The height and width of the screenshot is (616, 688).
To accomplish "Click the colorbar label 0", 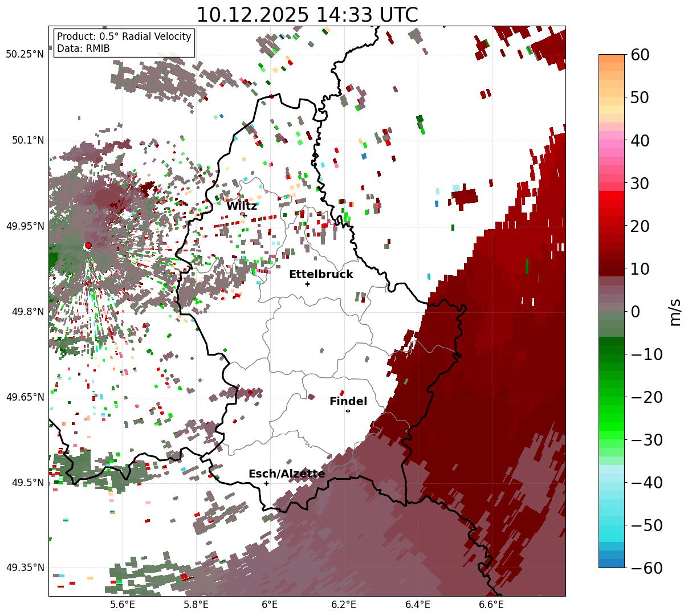I will click(636, 312).
